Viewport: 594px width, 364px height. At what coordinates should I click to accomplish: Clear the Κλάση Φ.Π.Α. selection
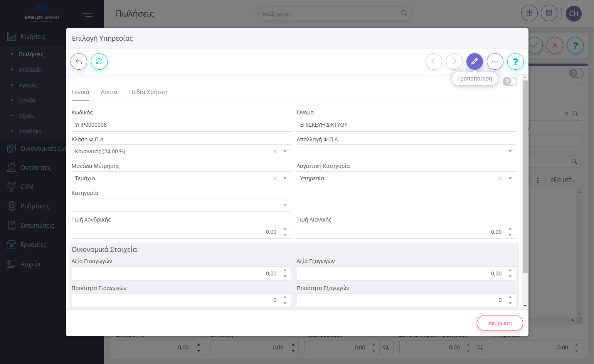(x=275, y=151)
